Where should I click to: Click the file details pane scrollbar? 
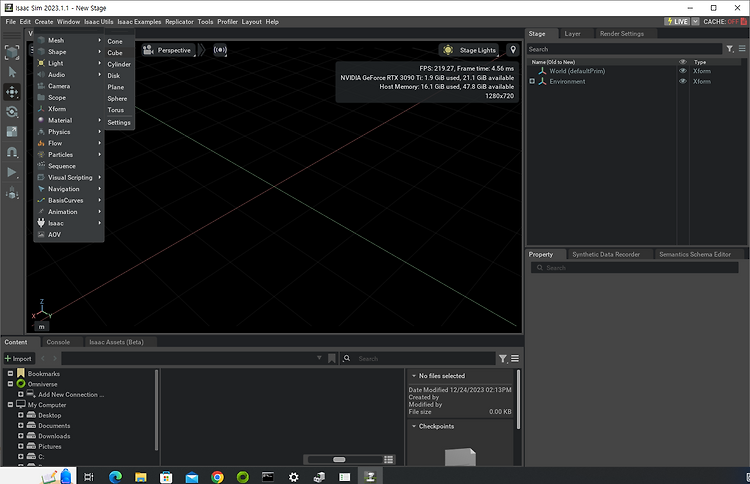518,399
